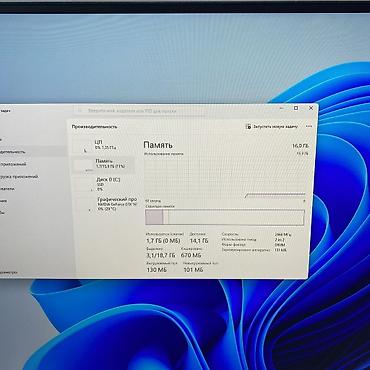Click the 14,1 ГБ available value

(x=199, y=240)
